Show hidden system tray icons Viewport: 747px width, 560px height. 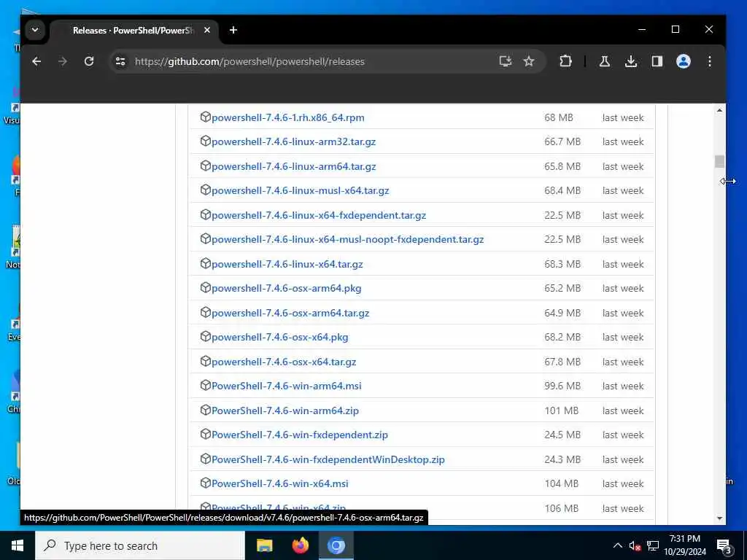click(617, 545)
